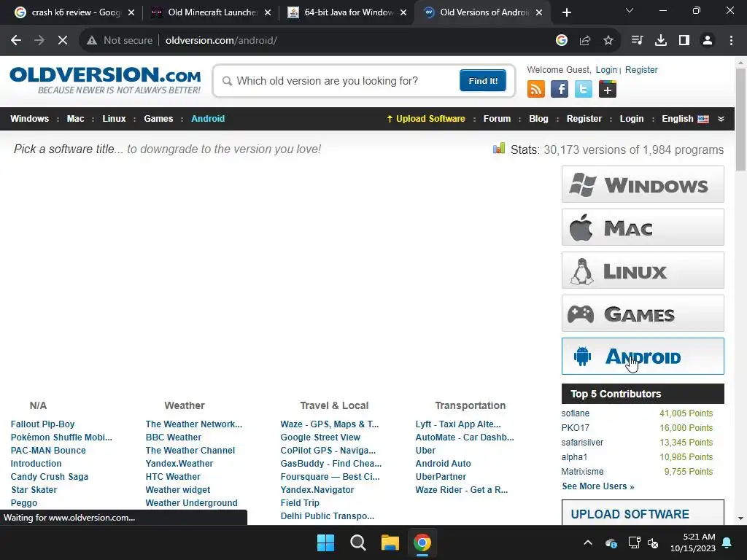Click the large Windows platform button

pyautogui.click(x=643, y=184)
